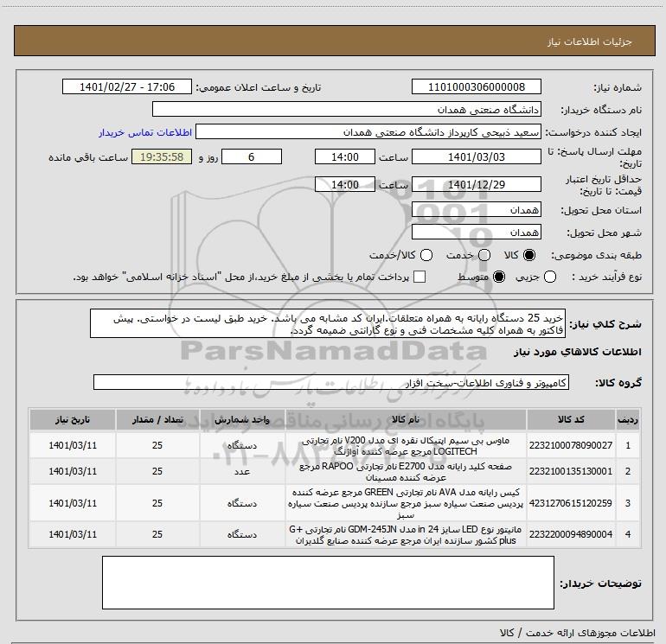Select the متوسط purchase type radio
This screenshot has width=666, height=644.
(499, 277)
